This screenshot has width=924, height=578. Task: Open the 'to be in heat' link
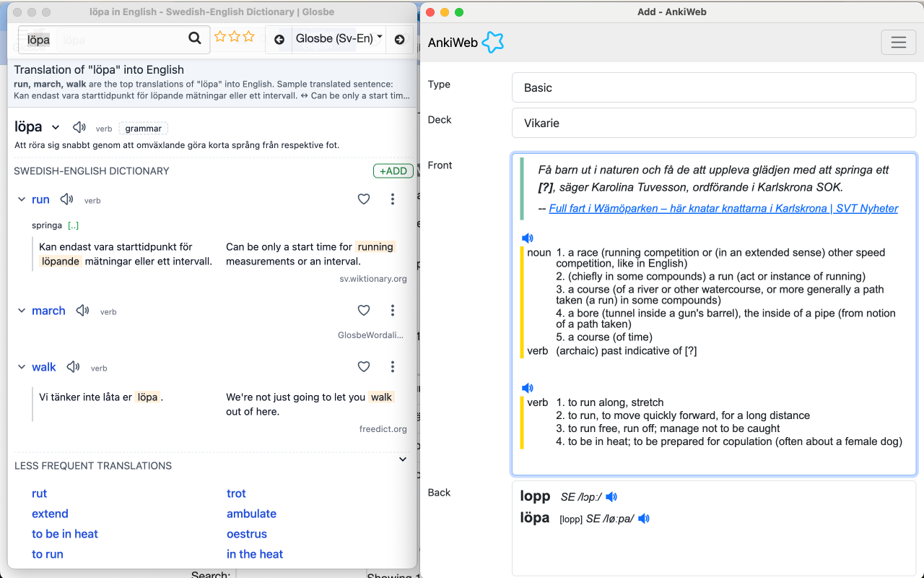pos(65,534)
